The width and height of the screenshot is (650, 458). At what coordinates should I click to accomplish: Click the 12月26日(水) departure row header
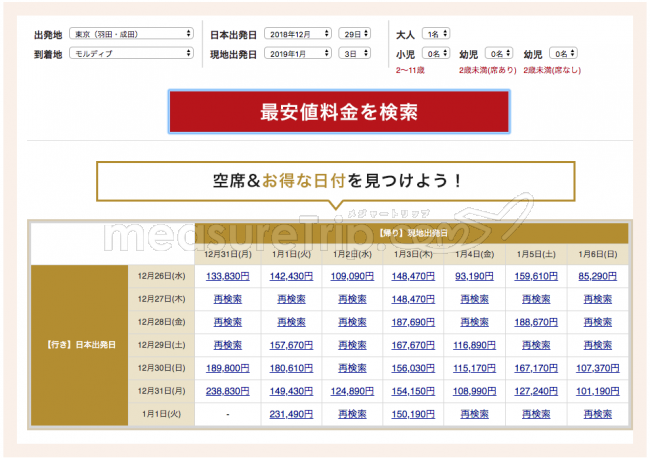tap(161, 276)
